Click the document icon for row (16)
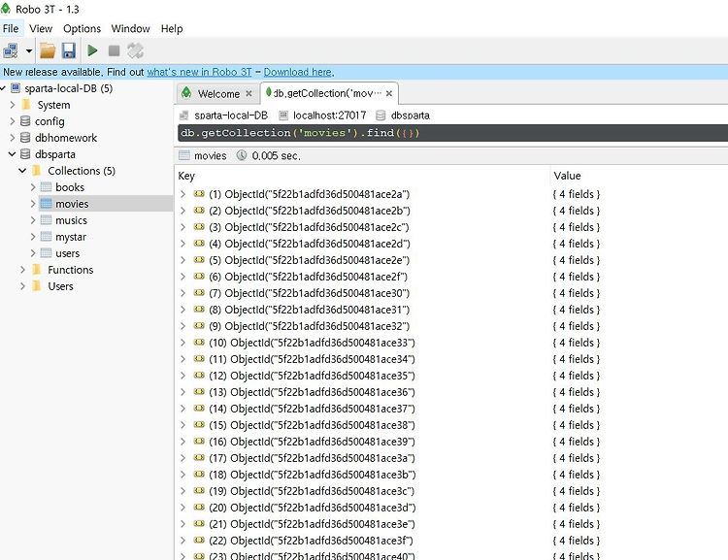This screenshot has width=728, height=560. coord(199,442)
